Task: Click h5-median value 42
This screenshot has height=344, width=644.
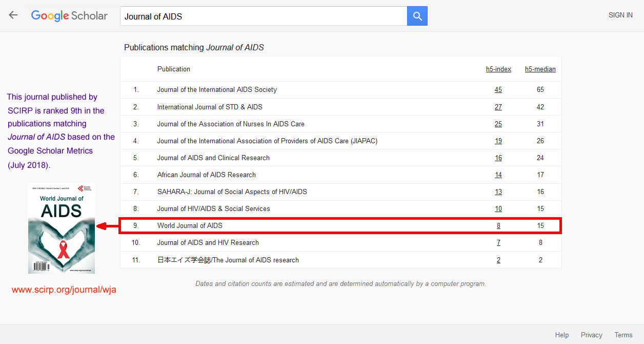Action: point(540,107)
